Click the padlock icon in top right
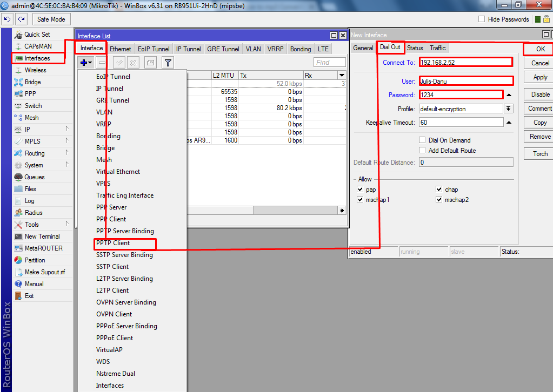The width and height of the screenshot is (553, 392). coord(547,19)
